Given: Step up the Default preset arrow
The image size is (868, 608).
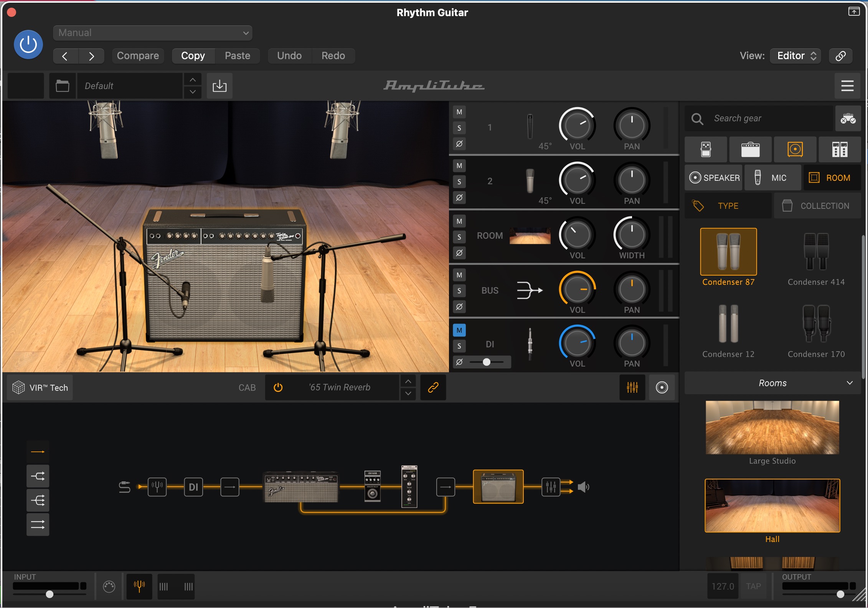Looking at the screenshot, I should click(x=193, y=80).
